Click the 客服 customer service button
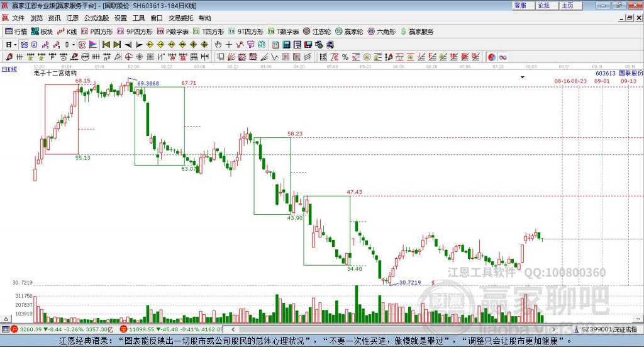This screenshot has width=644, height=347. coord(524,5)
